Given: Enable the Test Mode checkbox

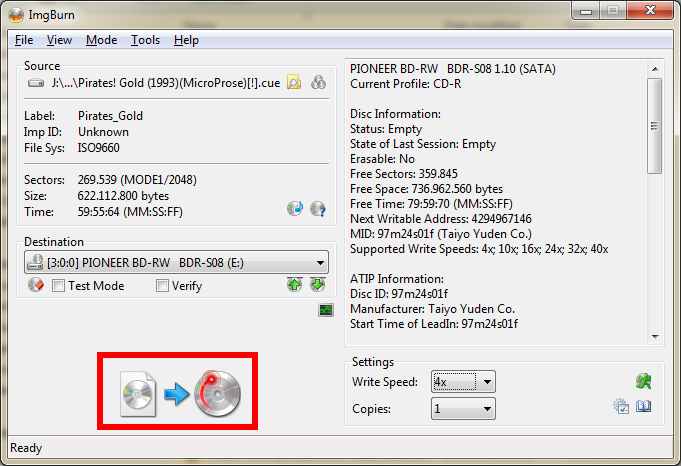Looking at the screenshot, I should (58, 286).
